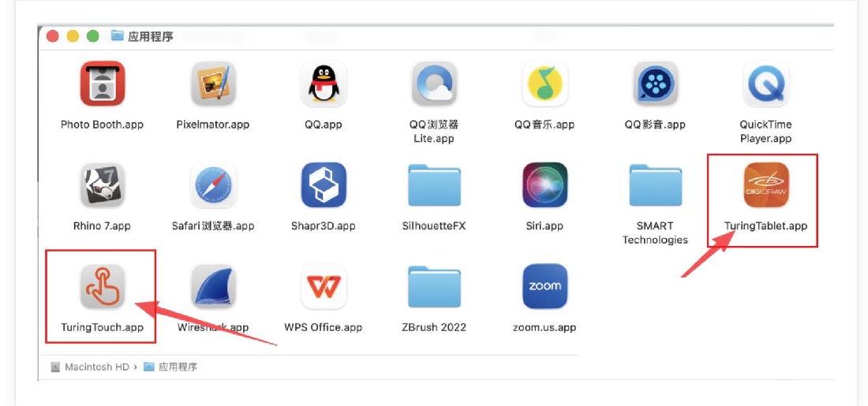Screen dimensions: 868x406
Task: Click the TuringTouch hand icon
Action: tap(103, 286)
